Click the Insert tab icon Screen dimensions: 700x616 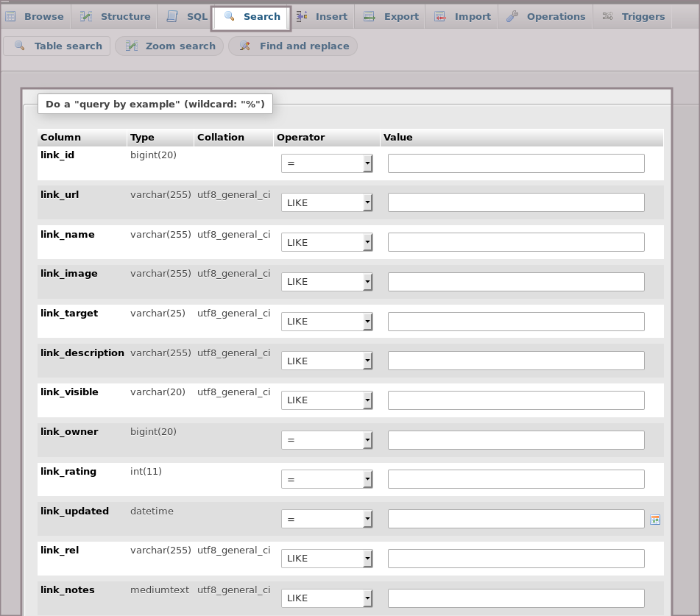coord(302,16)
